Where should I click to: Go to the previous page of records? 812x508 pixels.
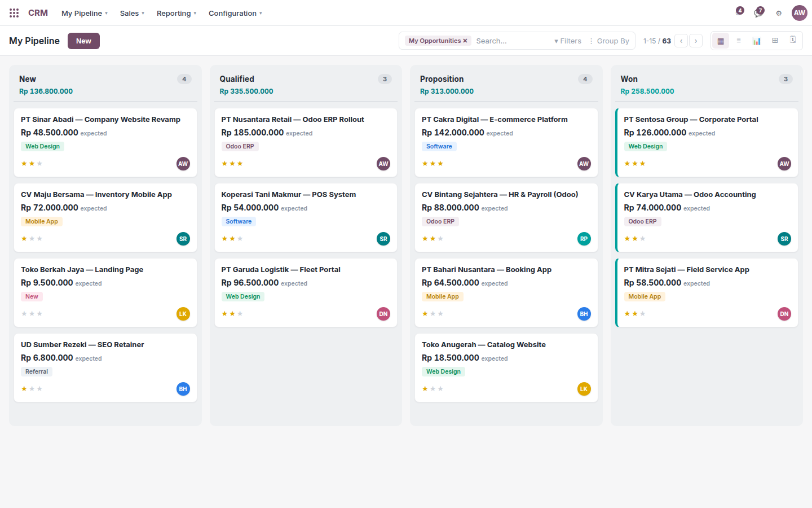[681, 41]
